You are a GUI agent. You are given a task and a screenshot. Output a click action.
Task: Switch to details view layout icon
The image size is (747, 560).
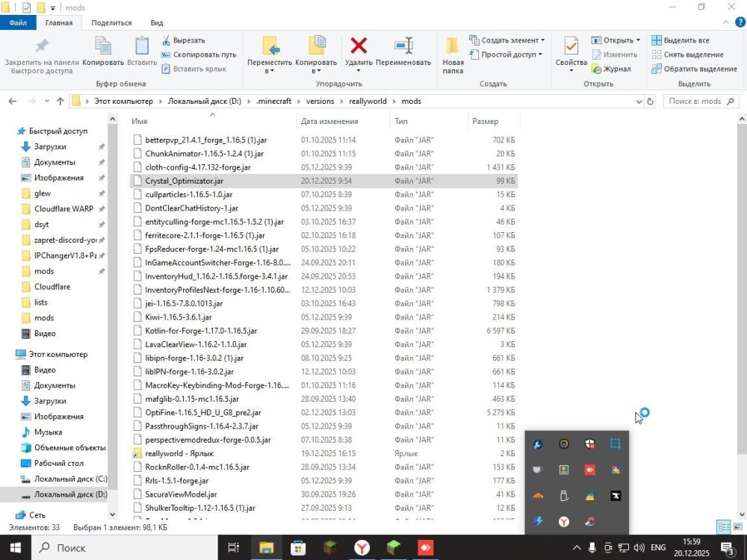tap(724, 526)
